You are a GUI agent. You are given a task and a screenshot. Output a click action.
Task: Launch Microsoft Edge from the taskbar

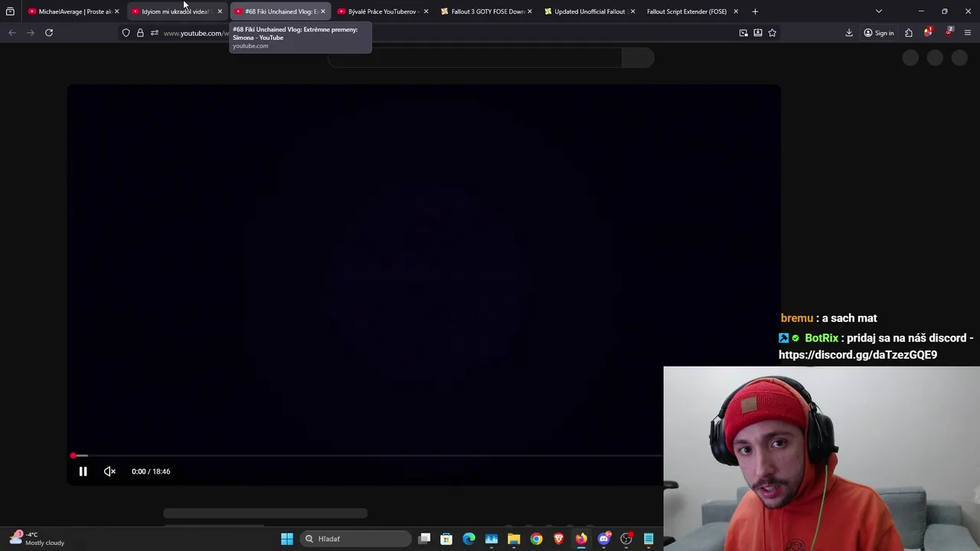(x=469, y=539)
